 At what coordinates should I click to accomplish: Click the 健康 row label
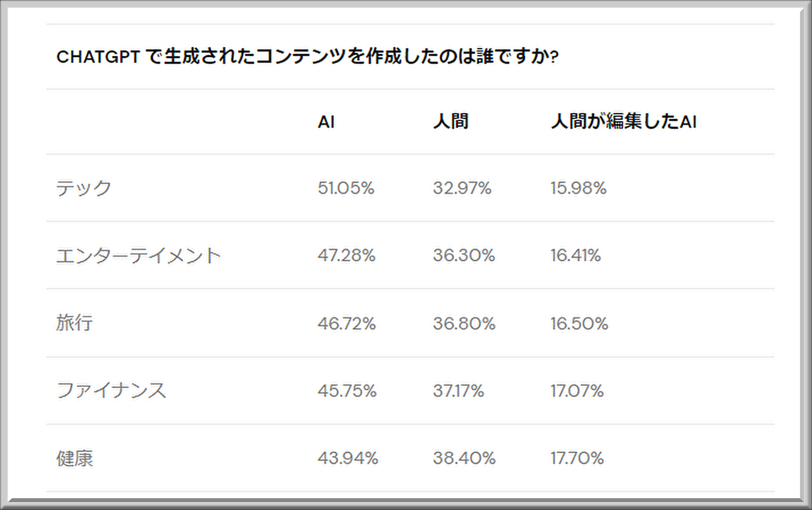point(75,458)
